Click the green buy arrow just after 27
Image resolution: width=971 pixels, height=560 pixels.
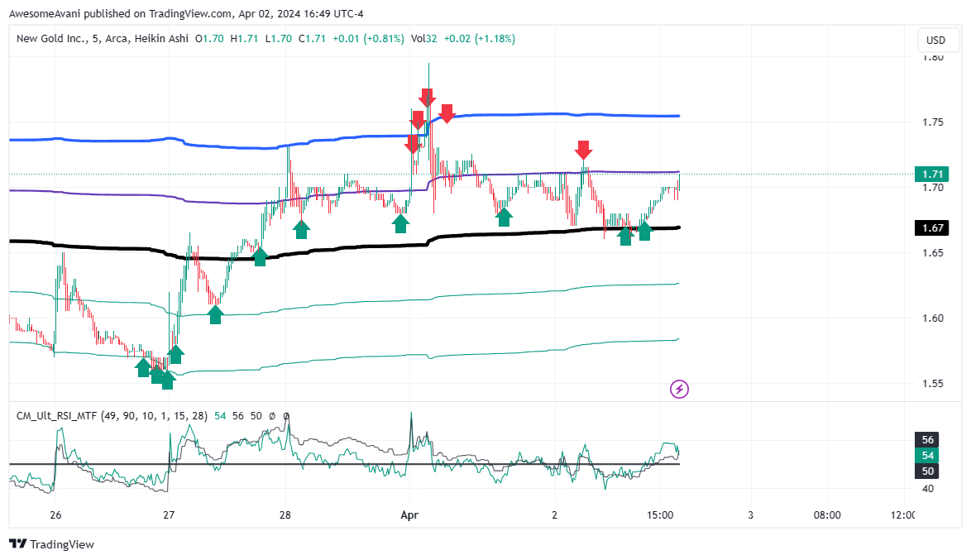[175, 354]
